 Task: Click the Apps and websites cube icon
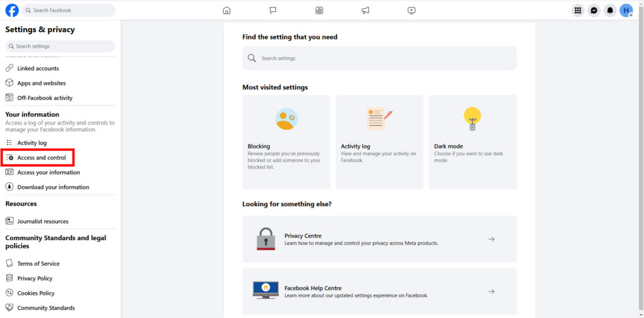9,83
